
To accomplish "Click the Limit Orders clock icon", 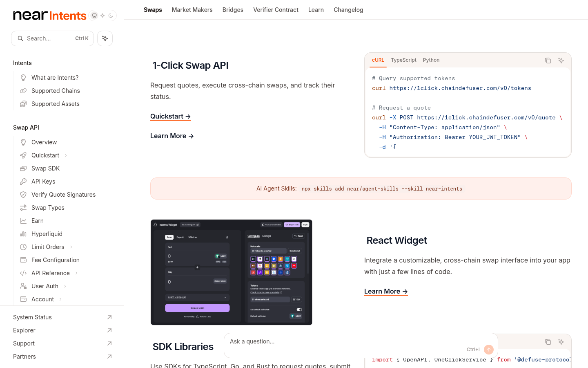I will click(x=23, y=247).
